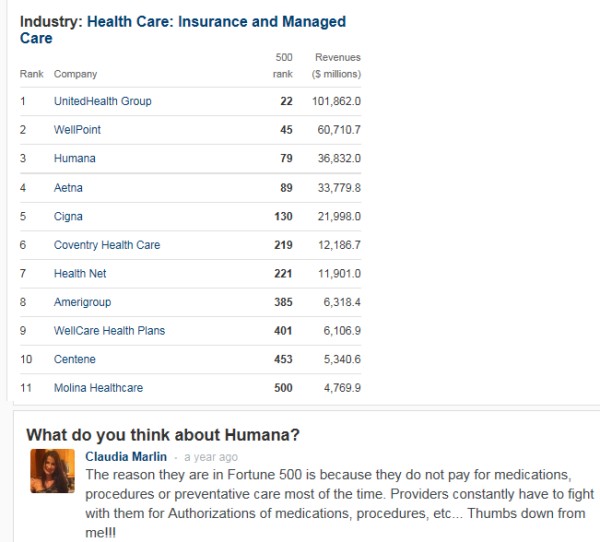The image size is (600, 542).
Task: Open the Aetna company page
Action: 68,187
